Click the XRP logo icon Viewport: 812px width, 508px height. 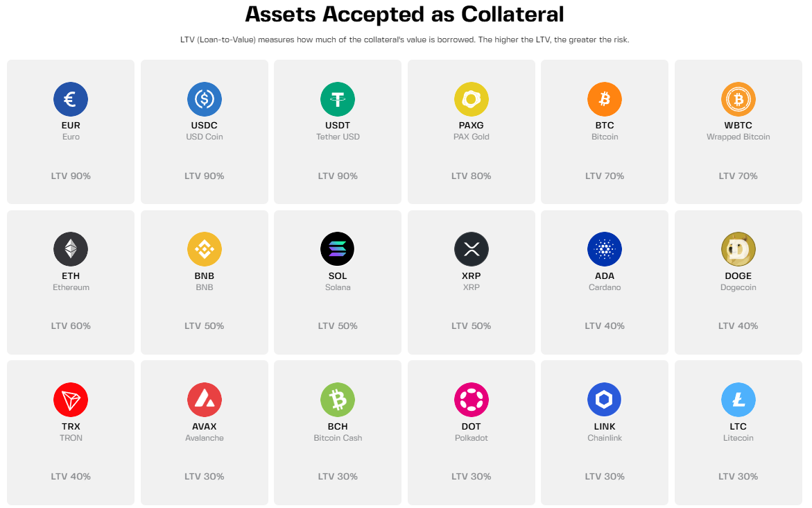click(472, 249)
